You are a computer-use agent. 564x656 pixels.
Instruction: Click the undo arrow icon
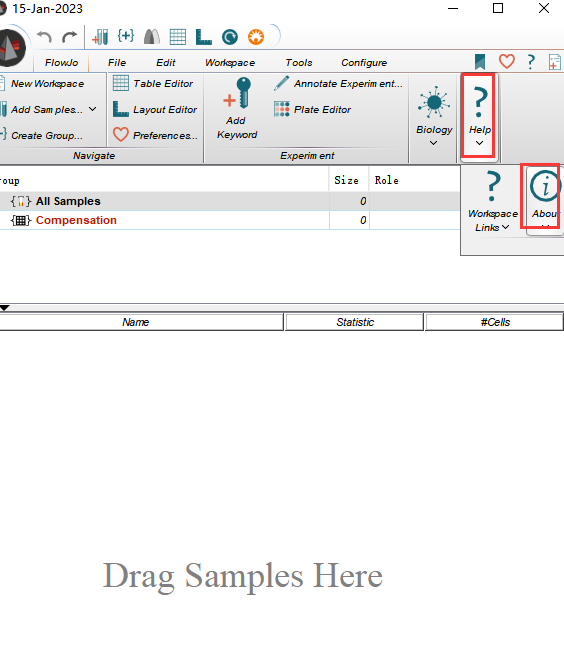[x=44, y=37]
